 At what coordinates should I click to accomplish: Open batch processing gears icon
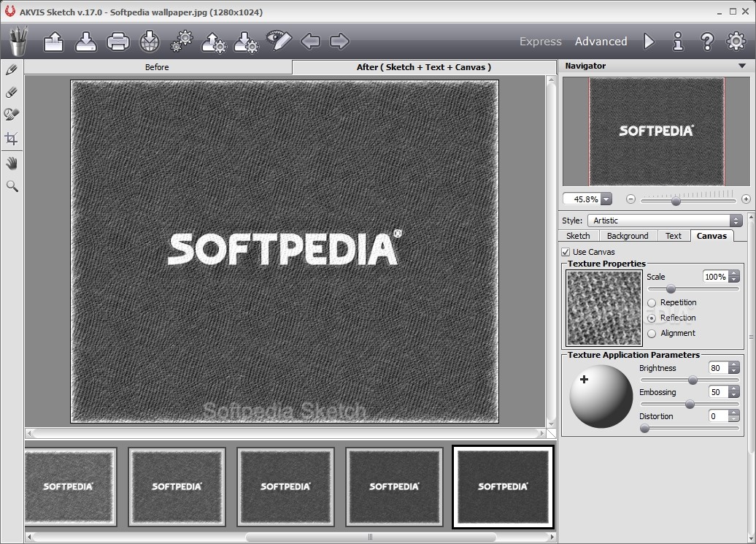182,42
